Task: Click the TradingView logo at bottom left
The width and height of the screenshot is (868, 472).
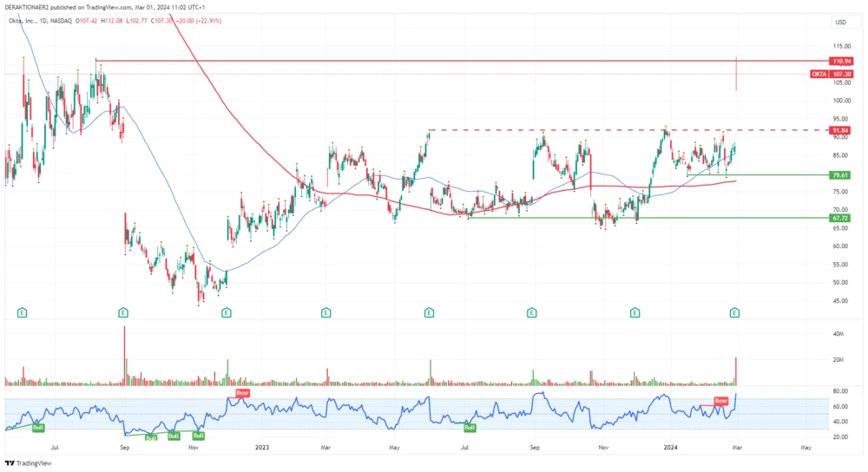Action: tap(29, 463)
